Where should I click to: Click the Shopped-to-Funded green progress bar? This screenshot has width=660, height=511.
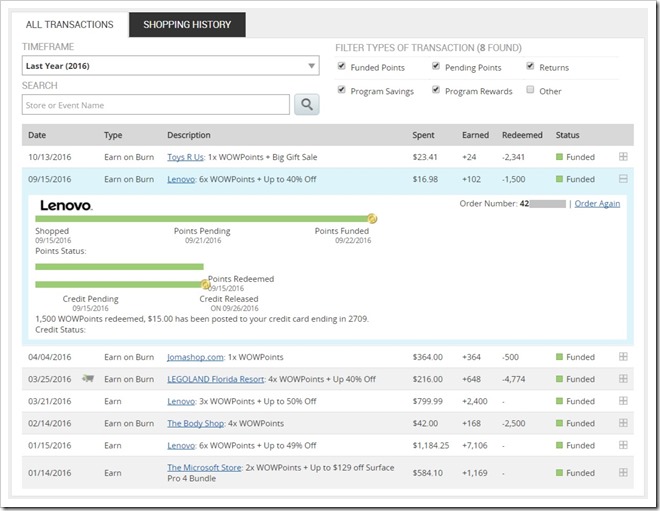click(x=202, y=219)
